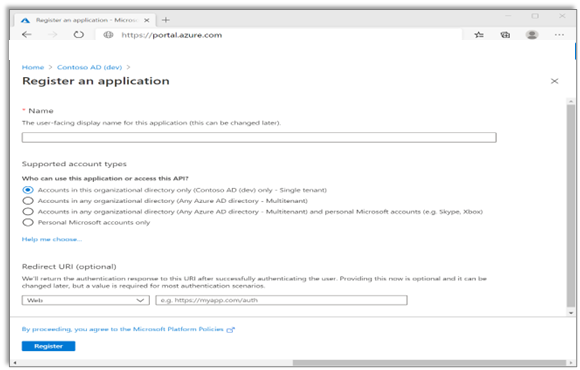
Task: Close the Register an application pane
Action: point(554,81)
